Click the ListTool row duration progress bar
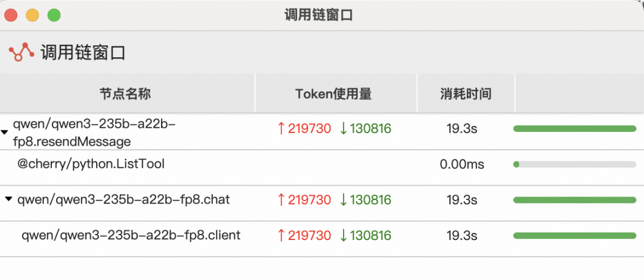The height and width of the screenshot is (280, 644). pos(575,164)
